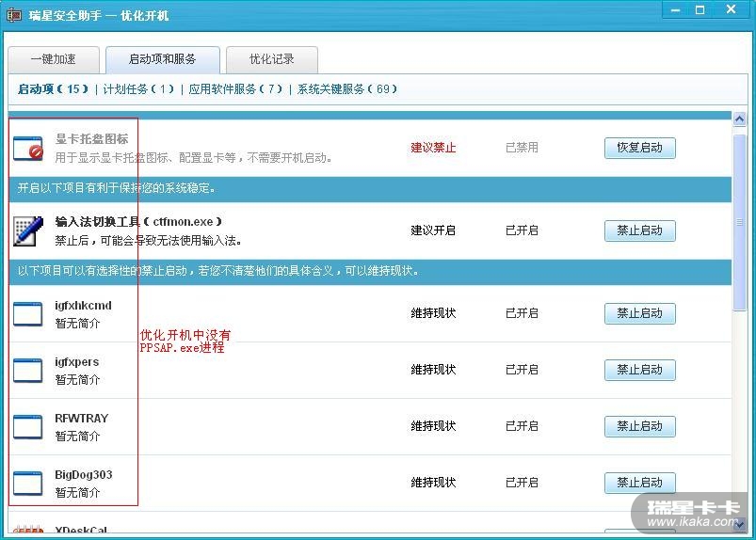Image resolution: width=756 pixels, height=540 pixels.
Task: Maximize the 瑞星安全助手 window
Action: (x=700, y=10)
